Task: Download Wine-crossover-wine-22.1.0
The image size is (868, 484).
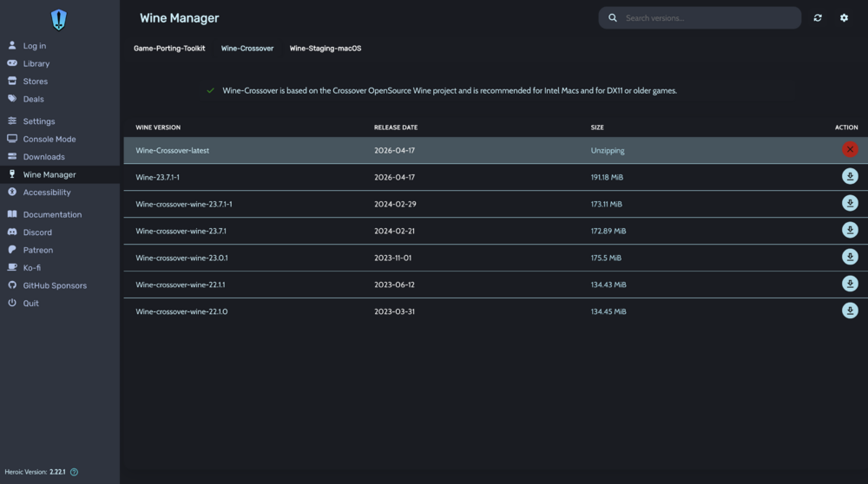Action: pos(850,311)
